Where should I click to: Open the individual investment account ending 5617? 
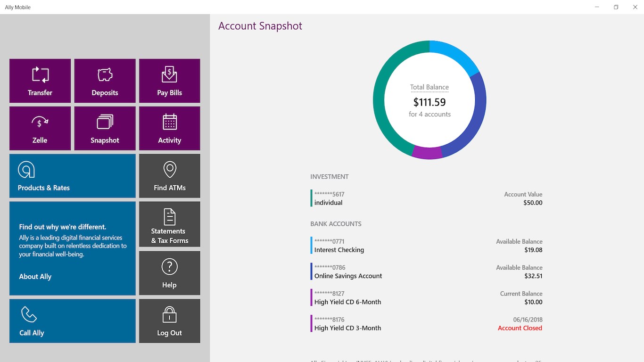(426, 198)
